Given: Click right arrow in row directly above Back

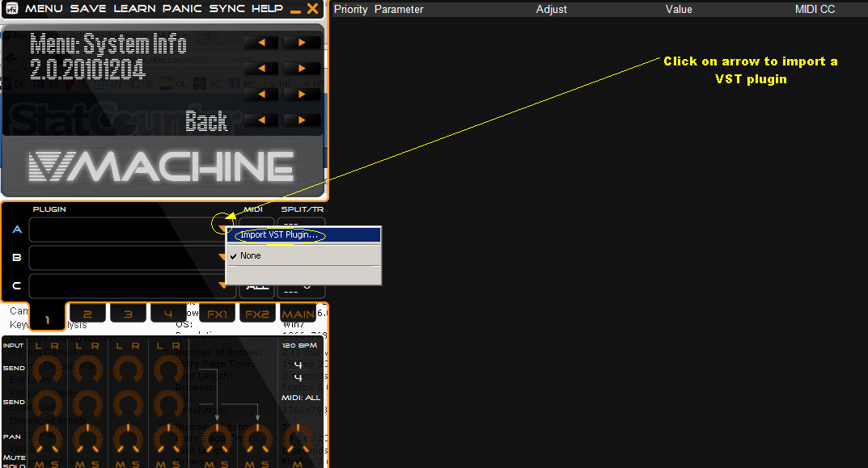Looking at the screenshot, I should (x=302, y=95).
